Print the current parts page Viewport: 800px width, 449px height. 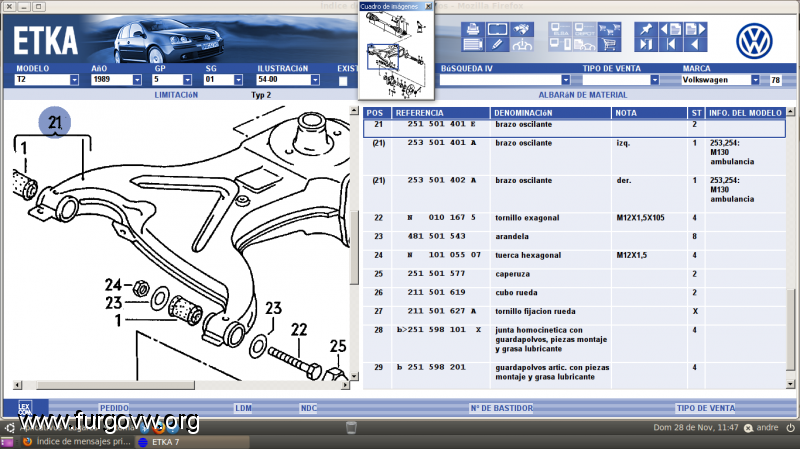(x=472, y=29)
